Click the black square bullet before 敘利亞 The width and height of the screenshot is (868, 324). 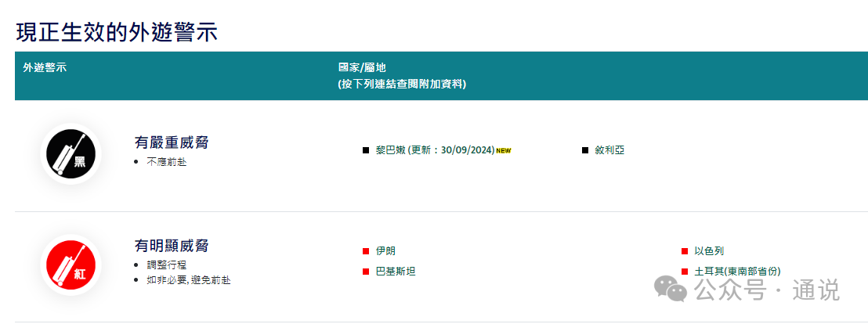pos(585,150)
